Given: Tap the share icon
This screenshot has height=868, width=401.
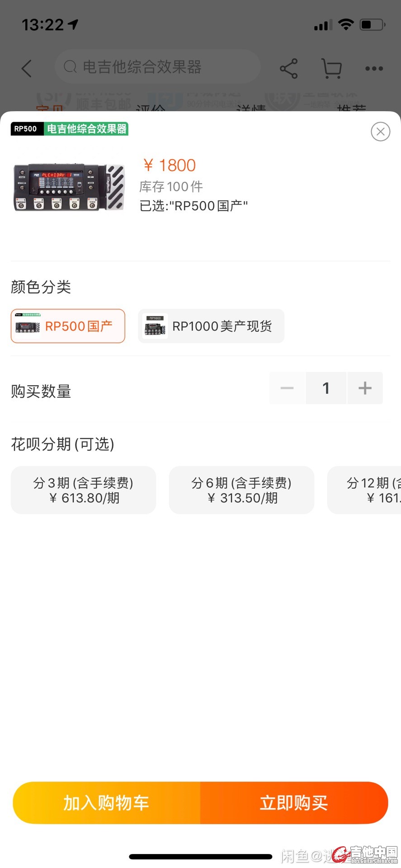Looking at the screenshot, I should [x=288, y=68].
